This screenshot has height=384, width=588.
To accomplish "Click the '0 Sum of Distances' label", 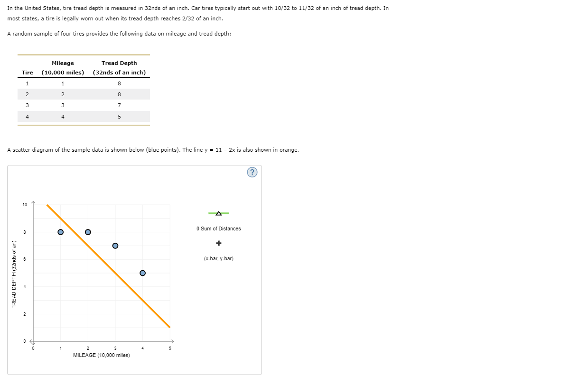I will tap(218, 229).
